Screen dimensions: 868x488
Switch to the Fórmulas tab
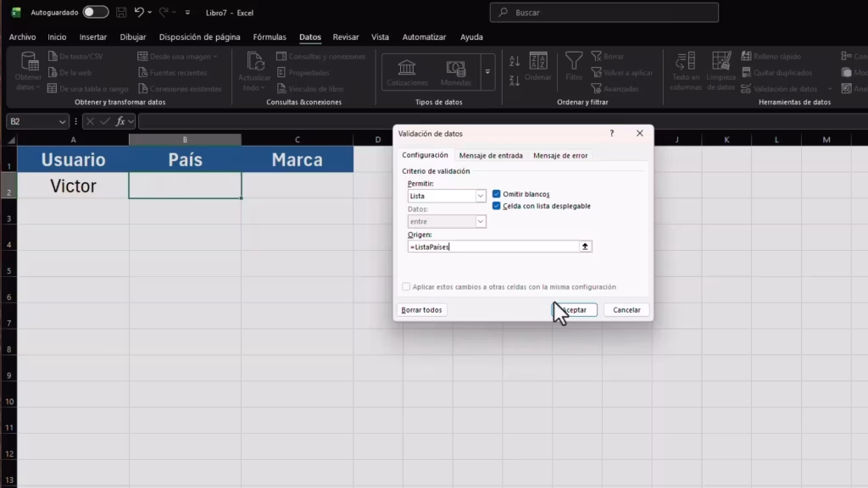270,37
